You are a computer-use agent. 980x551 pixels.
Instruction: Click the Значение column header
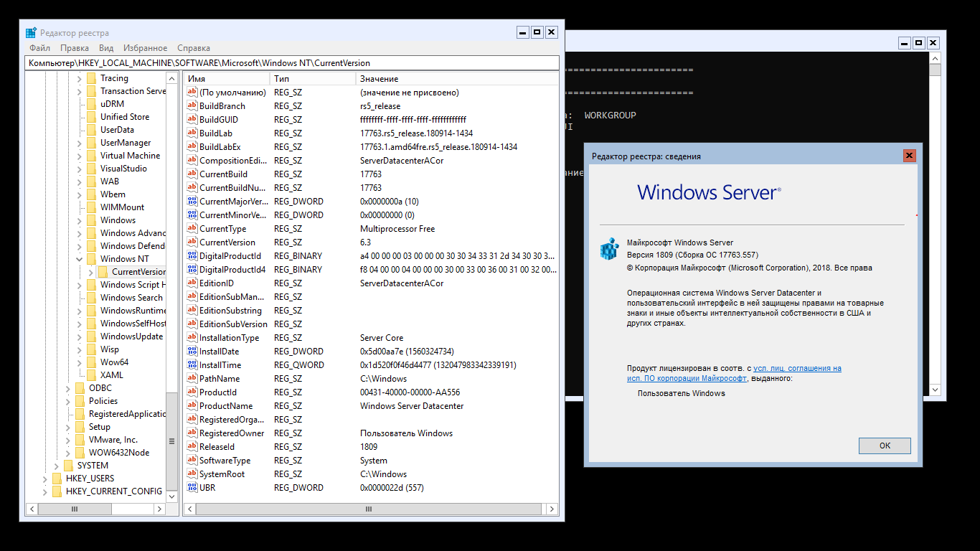(x=457, y=78)
